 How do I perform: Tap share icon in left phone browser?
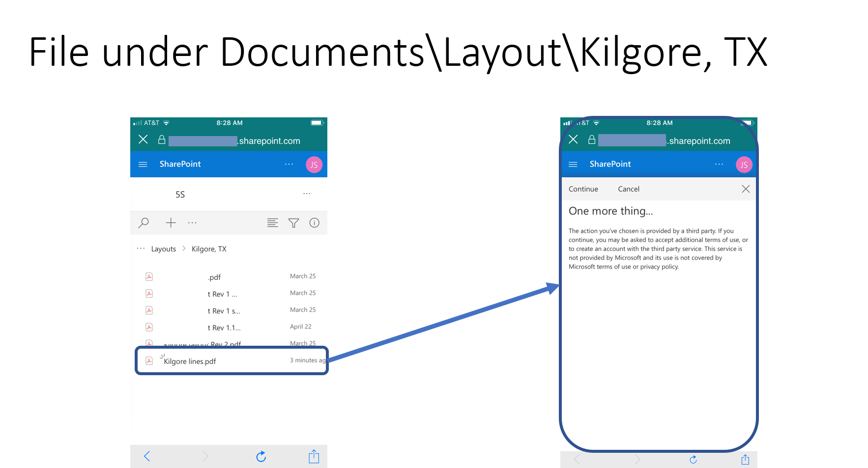(x=314, y=456)
